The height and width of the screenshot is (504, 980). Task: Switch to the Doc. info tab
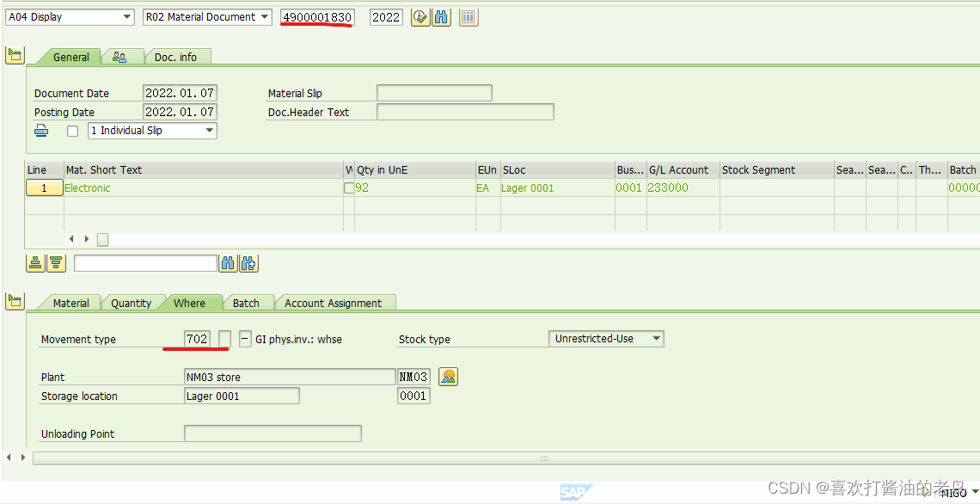(175, 57)
